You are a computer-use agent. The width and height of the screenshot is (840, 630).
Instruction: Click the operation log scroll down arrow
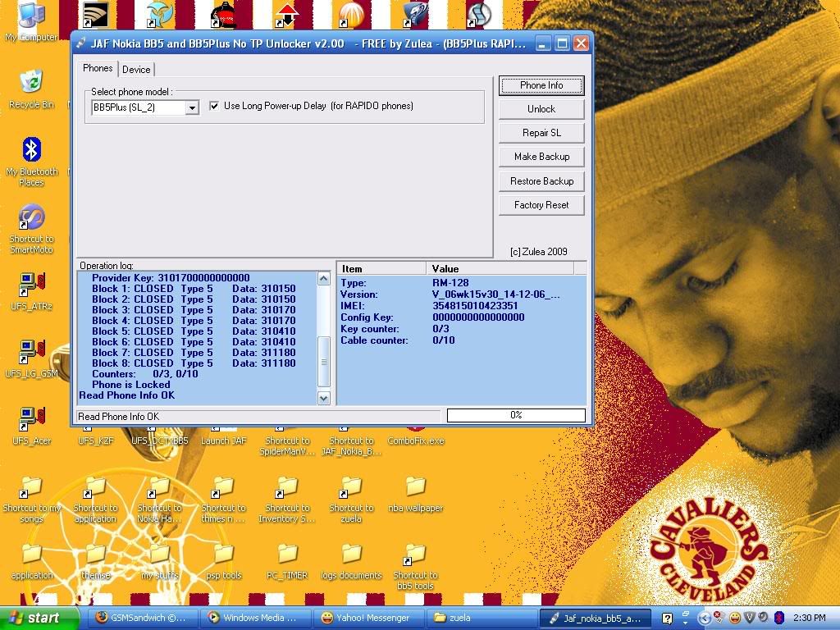[x=323, y=398]
